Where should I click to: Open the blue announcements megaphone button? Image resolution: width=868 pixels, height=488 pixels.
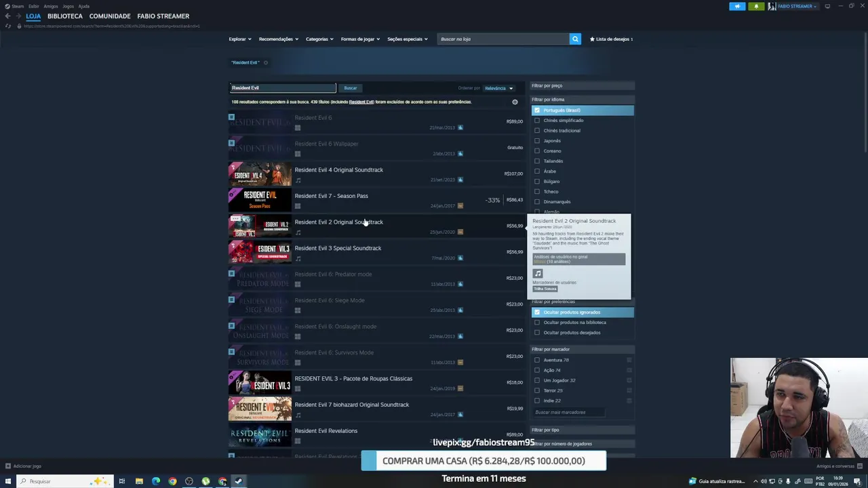tap(737, 6)
